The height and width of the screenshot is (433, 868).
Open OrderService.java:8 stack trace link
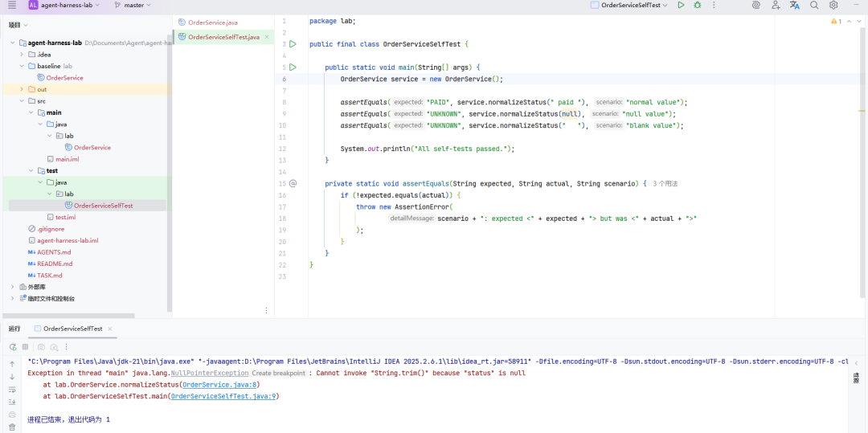[219, 385]
